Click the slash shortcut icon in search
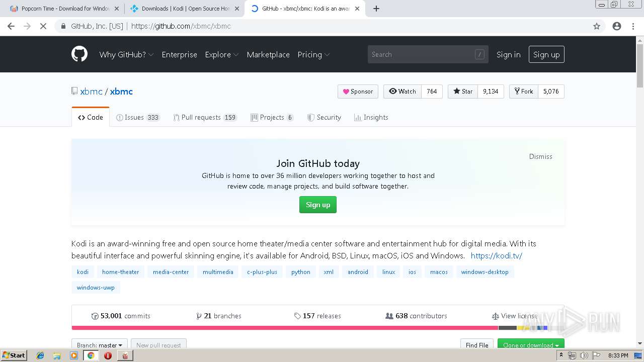Image resolution: width=644 pixels, height=362 pixels. tap(479, 54)
